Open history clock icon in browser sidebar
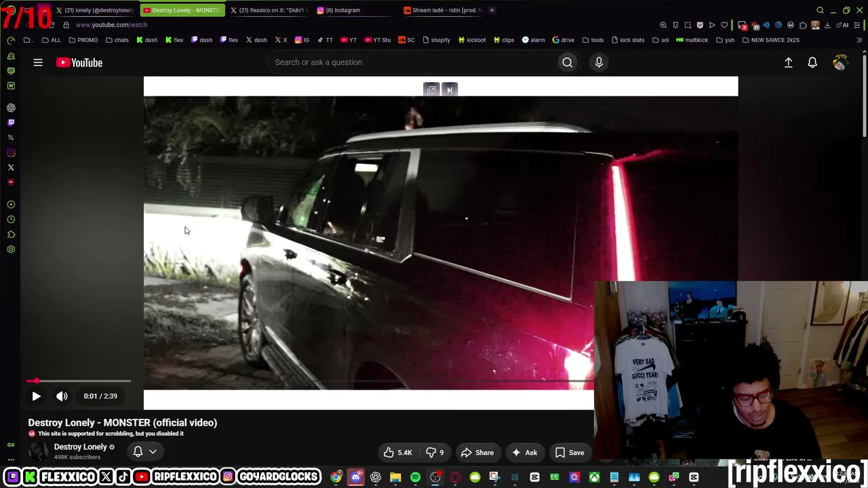The width and height of the screenshot is (868, 488). [11, 220]
